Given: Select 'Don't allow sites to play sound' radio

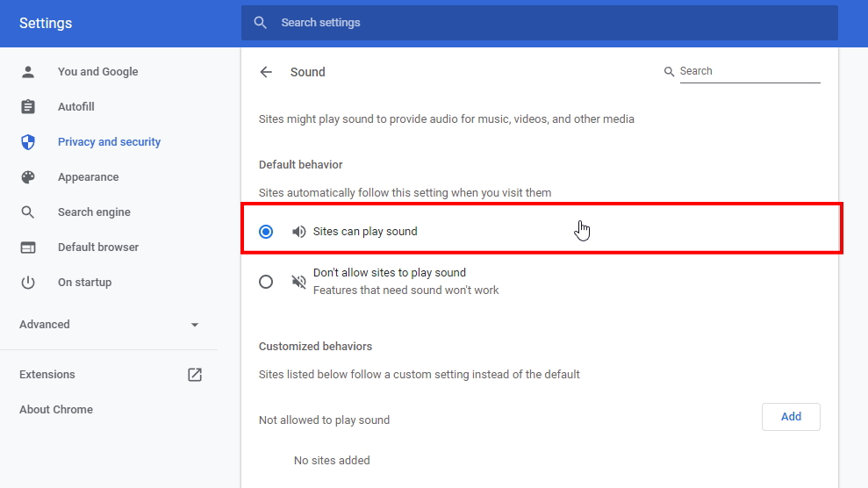Looking at the screenshot, I should 266,282.
